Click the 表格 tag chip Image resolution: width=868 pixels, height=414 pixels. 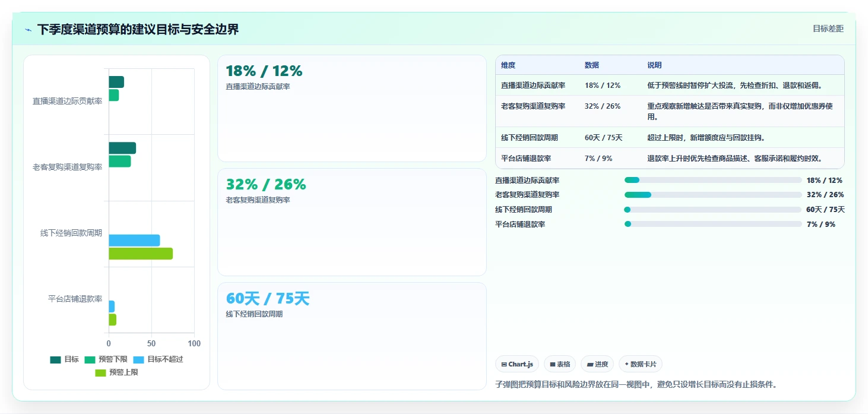point(560,364)
